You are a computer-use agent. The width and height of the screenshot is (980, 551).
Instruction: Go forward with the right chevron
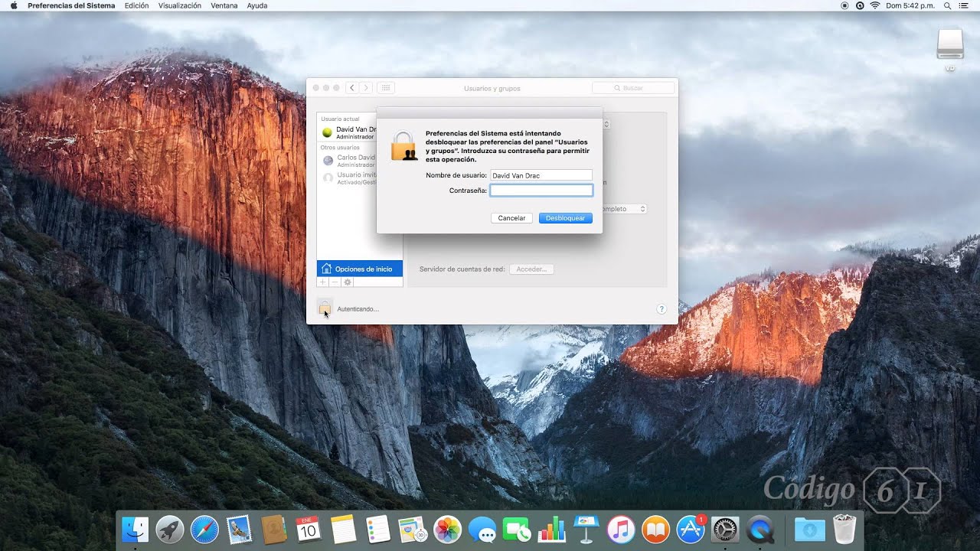[366, 88]
